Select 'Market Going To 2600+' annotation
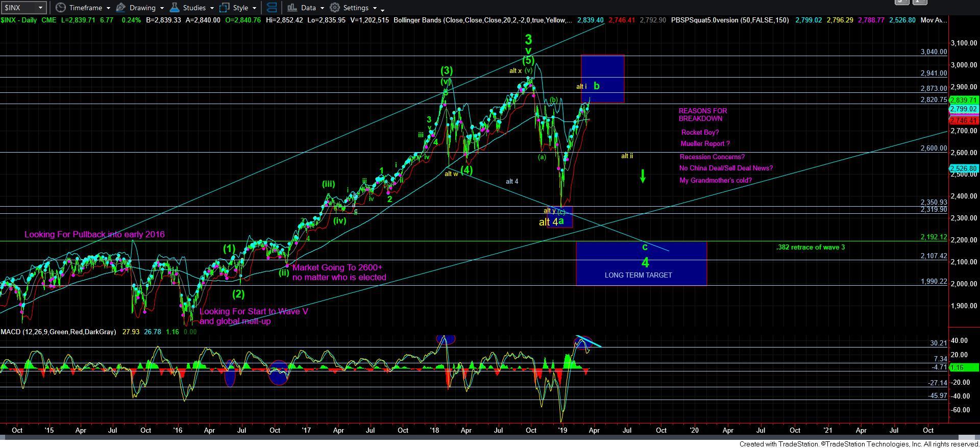This screenshot has height=448, width=980. point(337,267)
